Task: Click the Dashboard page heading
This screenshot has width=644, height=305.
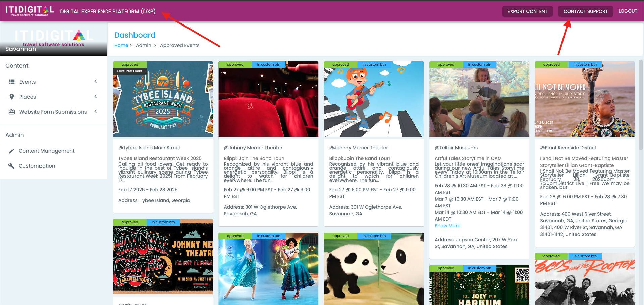Action: point(135,35)
